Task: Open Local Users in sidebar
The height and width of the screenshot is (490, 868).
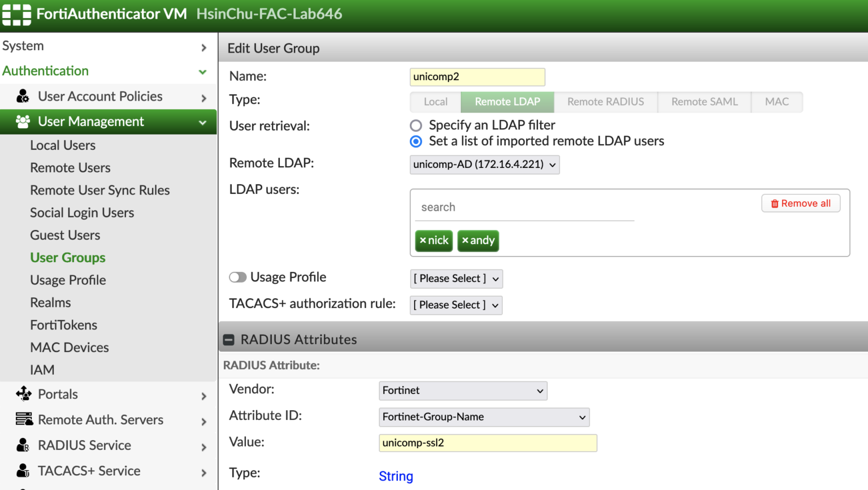Action: (x=63, y=145)
